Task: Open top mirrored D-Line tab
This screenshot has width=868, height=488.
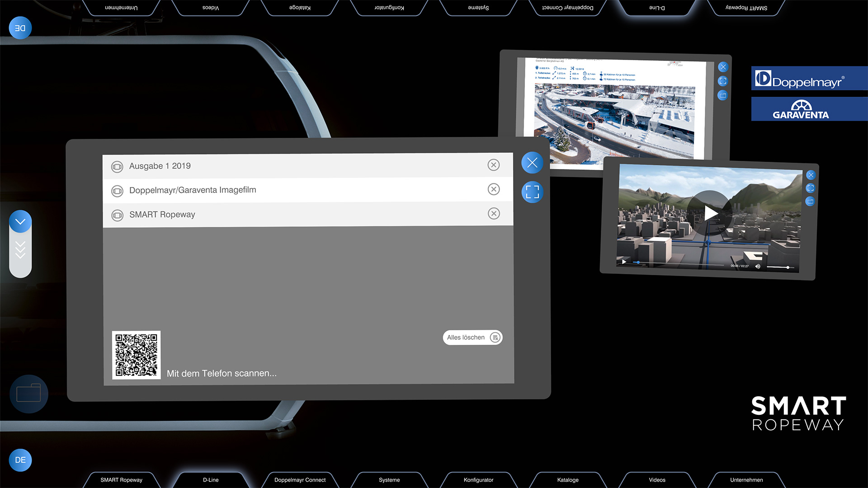Action: [657, 8]
